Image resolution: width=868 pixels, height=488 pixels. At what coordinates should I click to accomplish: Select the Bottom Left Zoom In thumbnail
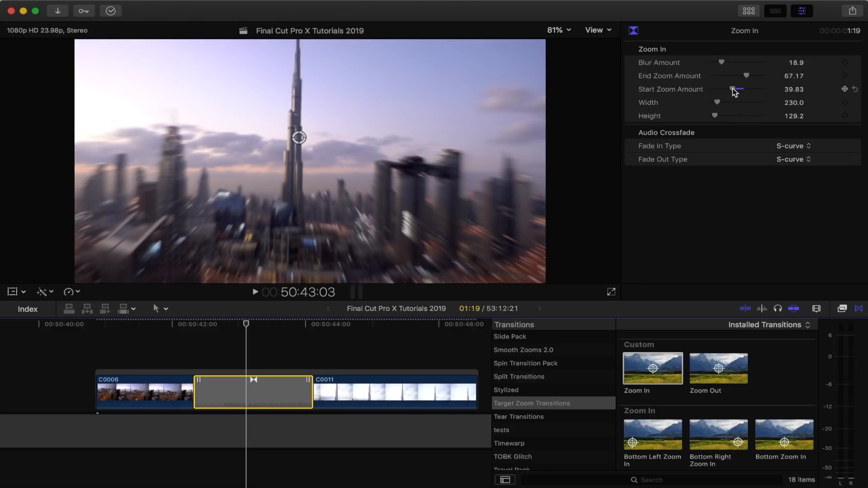pos(653,434)
